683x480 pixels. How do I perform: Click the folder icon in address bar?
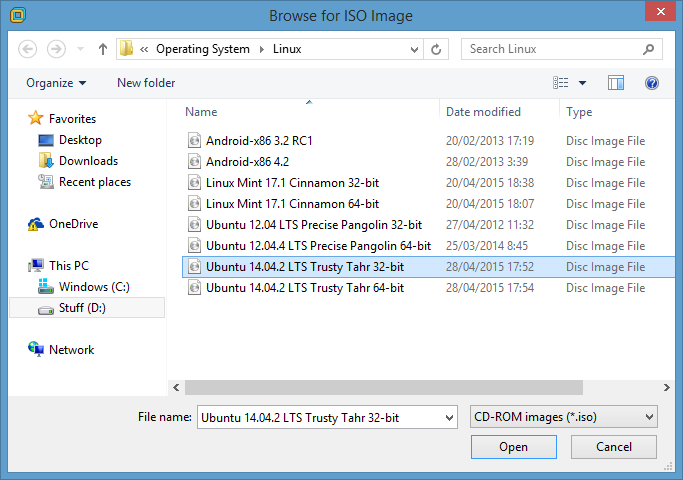(126, 48)
